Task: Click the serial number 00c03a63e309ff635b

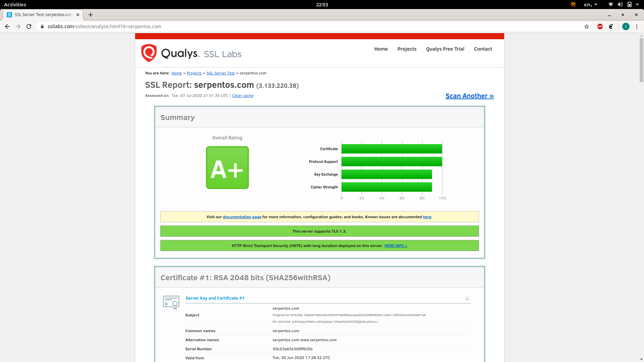Action: (292, 349)
